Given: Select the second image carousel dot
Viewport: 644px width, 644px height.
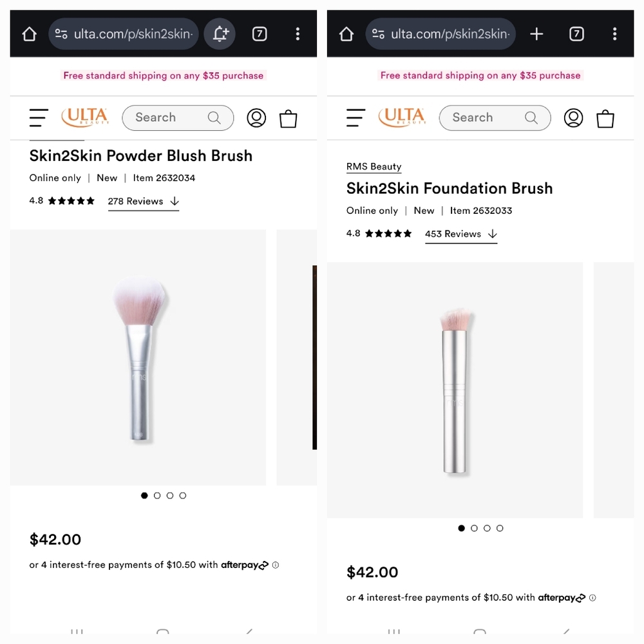Looking at the screenshot, I should pyautogui.click(x=157, y=495).
